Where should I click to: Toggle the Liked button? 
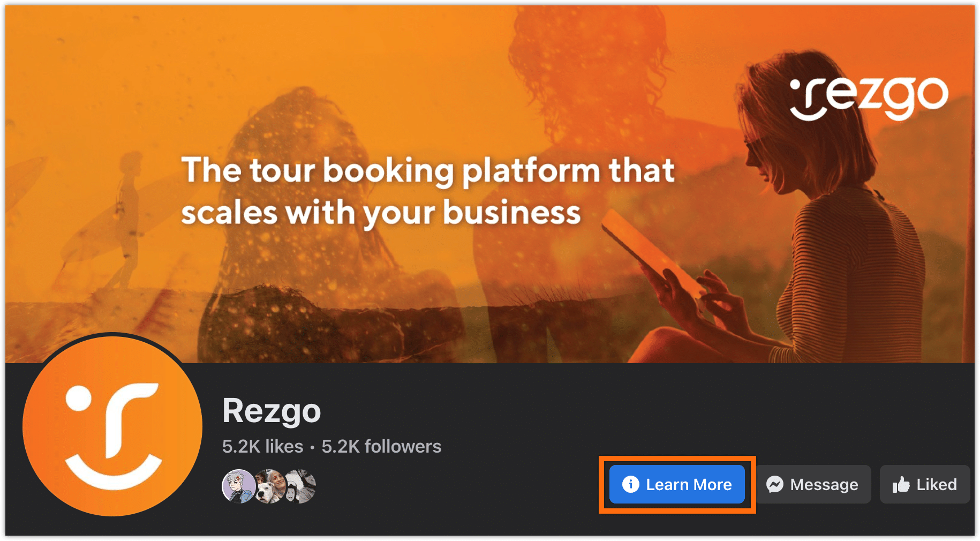click(x=925, y=484)
